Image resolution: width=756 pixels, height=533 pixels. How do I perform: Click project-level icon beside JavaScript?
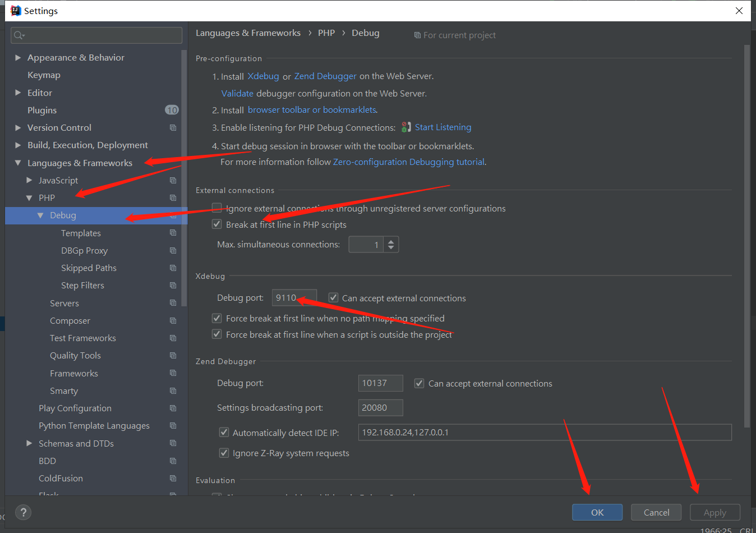pyautogui.click(x=173, y=181)
